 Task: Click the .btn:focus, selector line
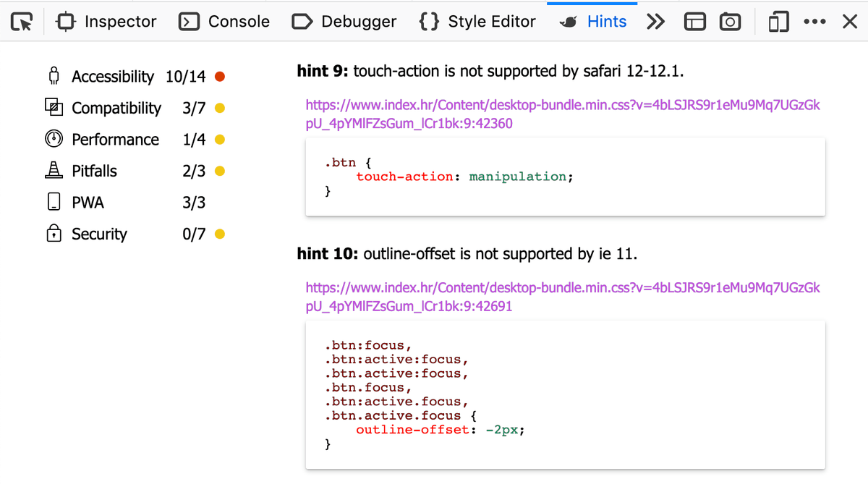[x=368, y=345]
